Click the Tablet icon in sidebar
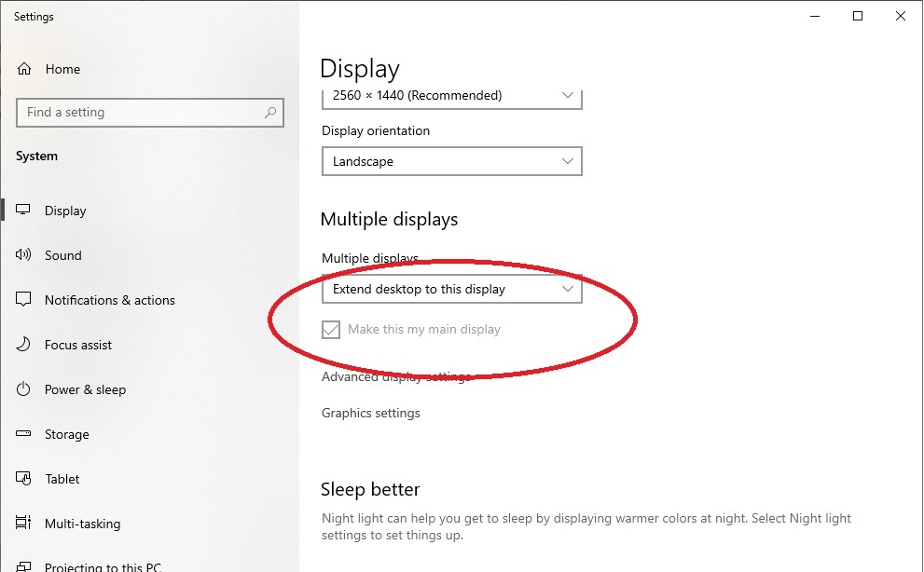This screenshot has width=924, height=572. coord(23,478)
